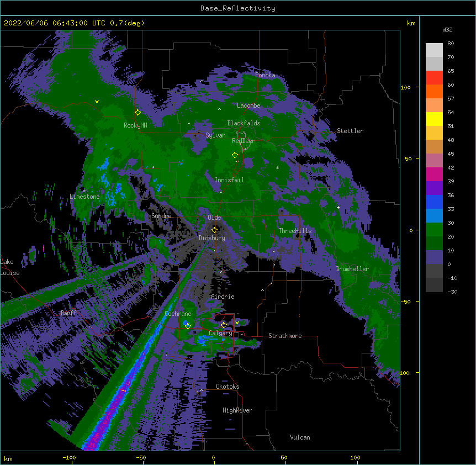
Task: Click the light gray 80 dBZ legend swatch
Action: tap(434, 50)
